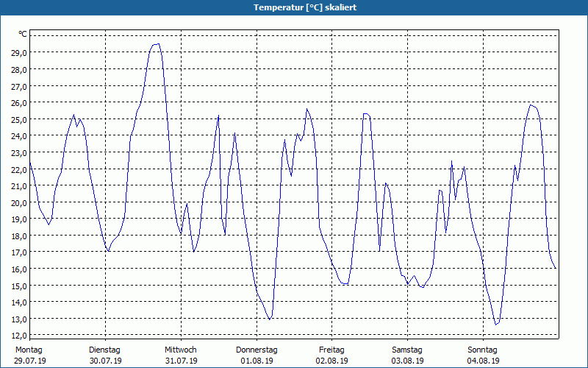The image size is (588, 368).
Task: Click the 12,0 y-axis label
Action: pyautogui.click(x=19, y=336)
